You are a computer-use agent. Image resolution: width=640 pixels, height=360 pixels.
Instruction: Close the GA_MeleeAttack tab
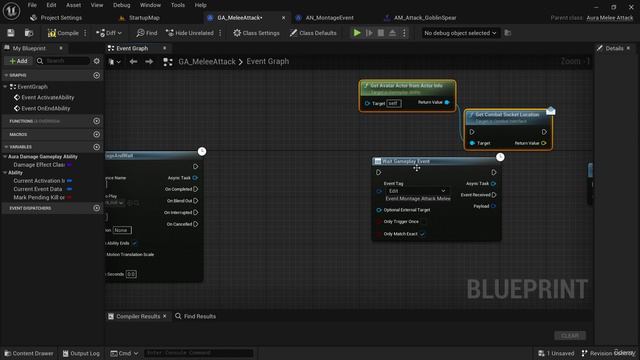tap(283, 18)
